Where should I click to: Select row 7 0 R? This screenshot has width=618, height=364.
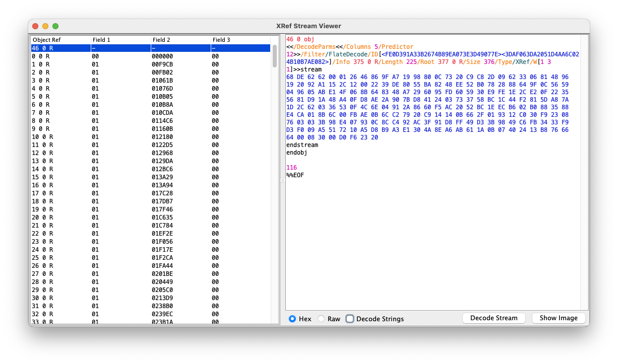[x=151, y=113]
